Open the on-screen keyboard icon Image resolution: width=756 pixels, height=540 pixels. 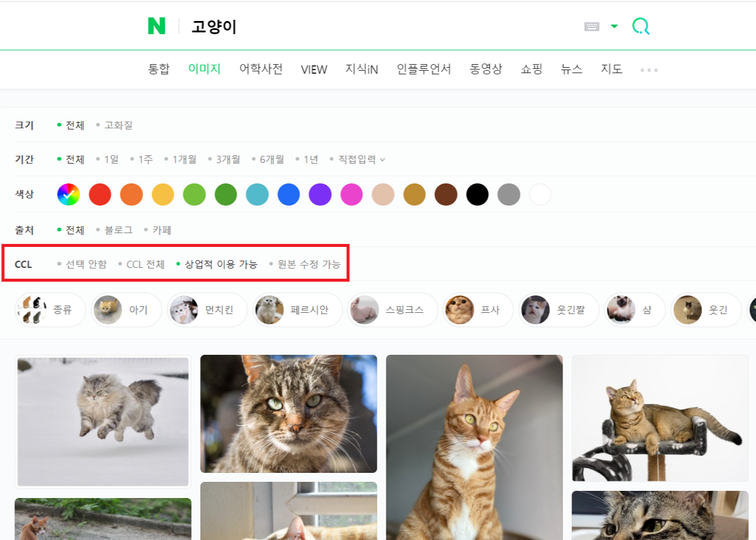(592, 26)
